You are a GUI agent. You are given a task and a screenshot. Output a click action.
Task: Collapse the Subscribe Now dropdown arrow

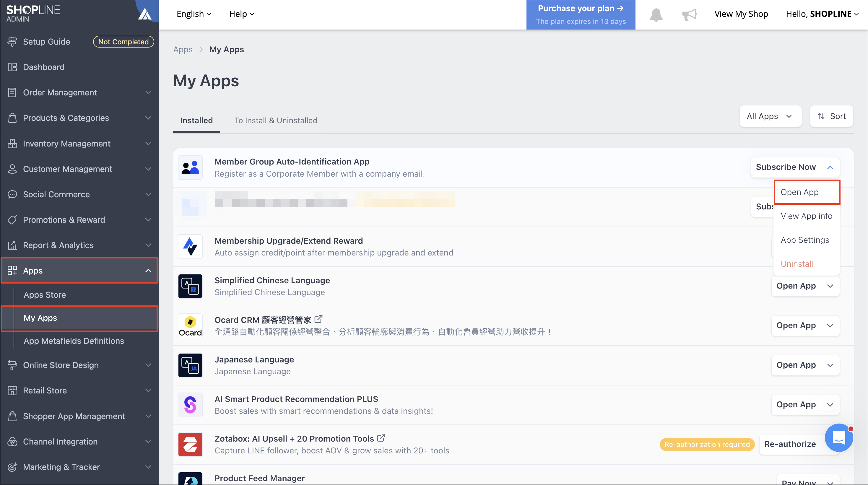click(830, 167)
